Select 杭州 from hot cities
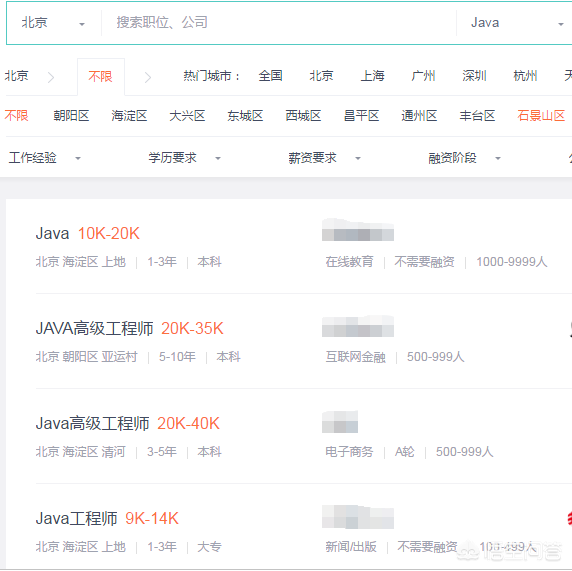The image size is (572, 571). 525,76
